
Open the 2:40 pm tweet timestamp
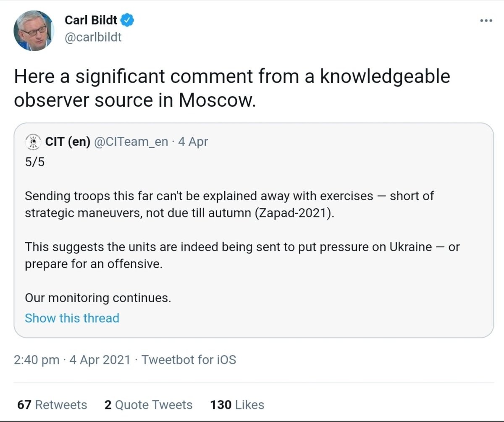[x=36, y=360]
